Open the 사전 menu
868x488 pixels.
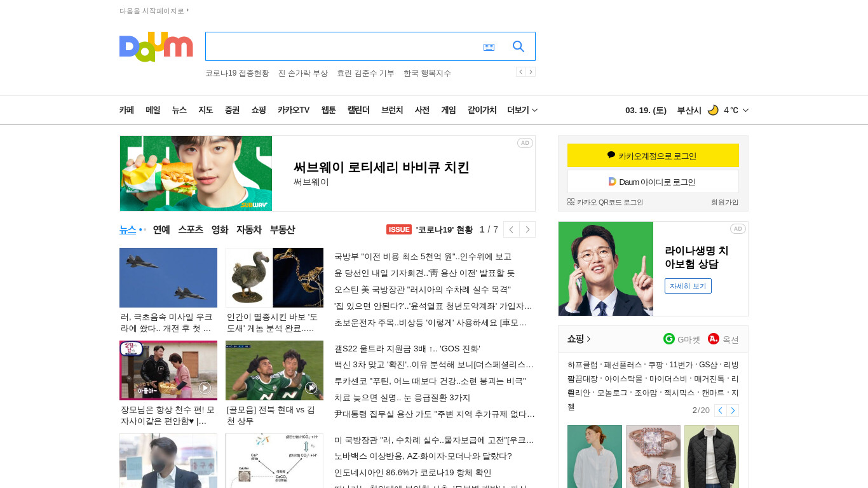click(x=422, y=110)
